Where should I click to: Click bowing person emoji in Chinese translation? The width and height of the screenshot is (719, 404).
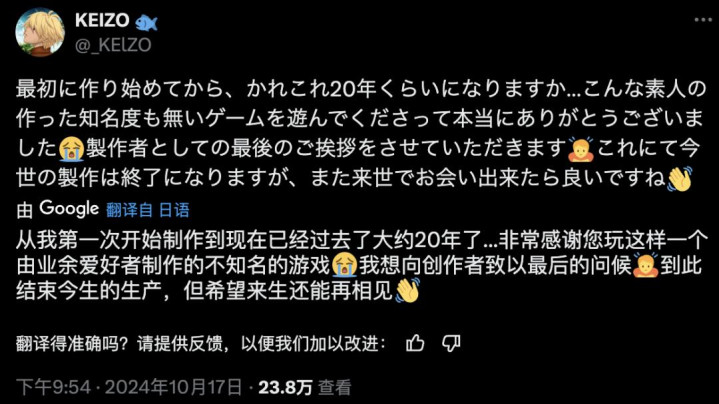[x=645, y=265]
